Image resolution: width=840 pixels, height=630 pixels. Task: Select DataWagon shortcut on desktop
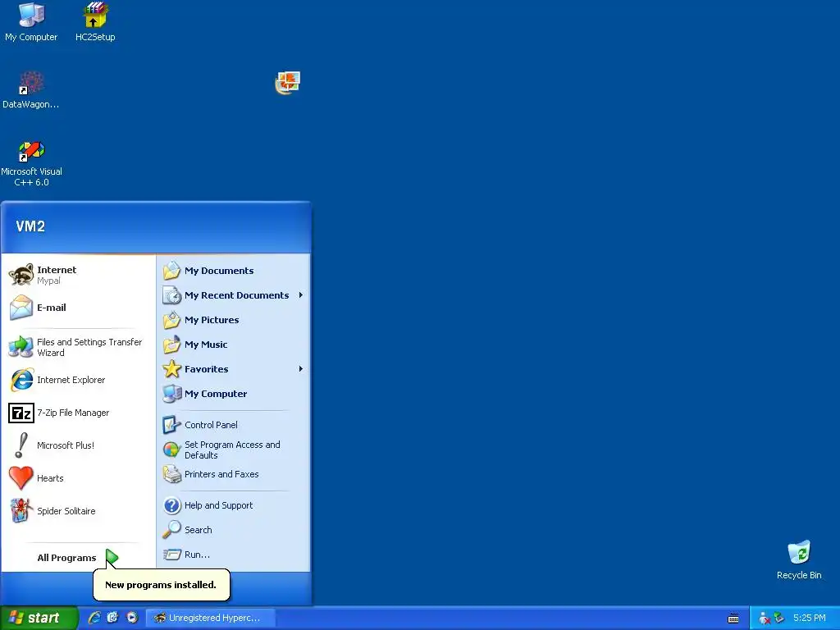coord(31,90)
